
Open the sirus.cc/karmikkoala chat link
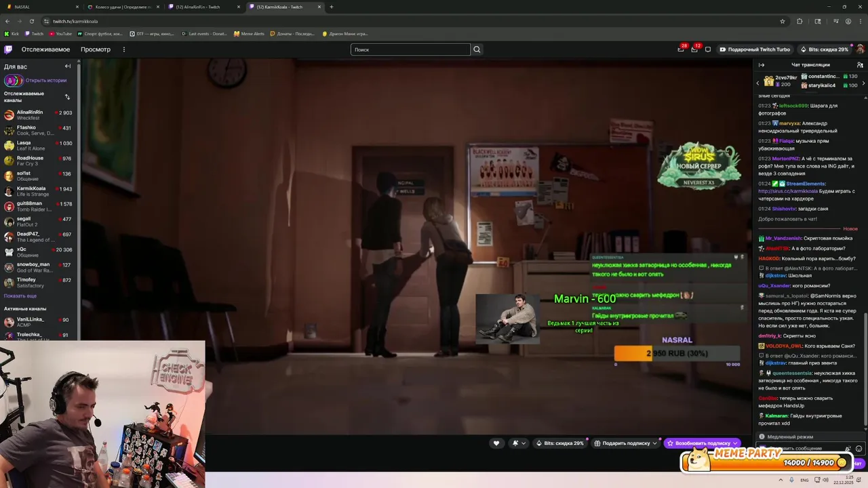pyautogui.click(x=787, y=191)
